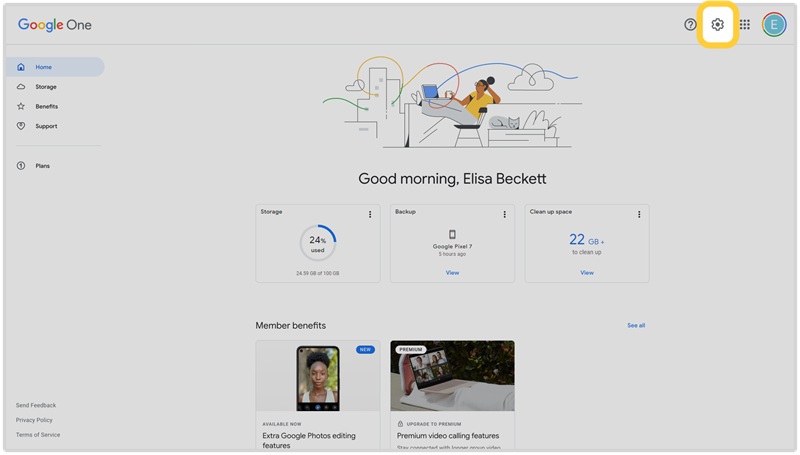Open the settings gear icon
Screen dimensions: 800x455
click(x=717, y=25)
